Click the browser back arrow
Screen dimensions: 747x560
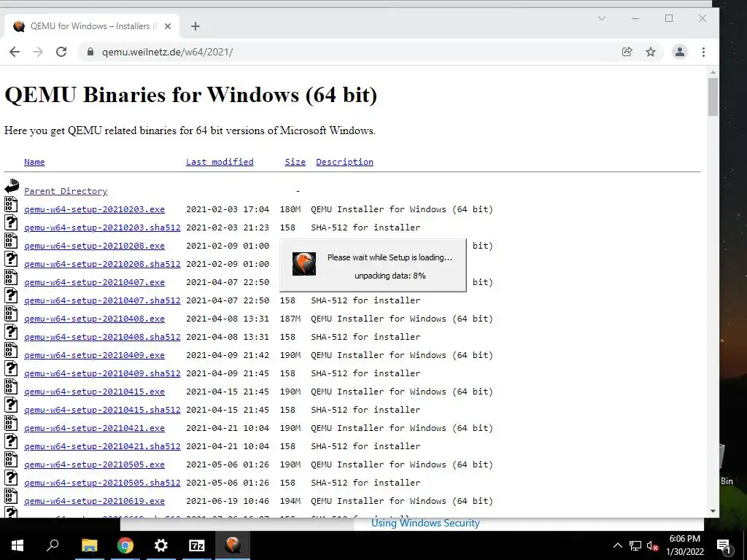[15, 52]
